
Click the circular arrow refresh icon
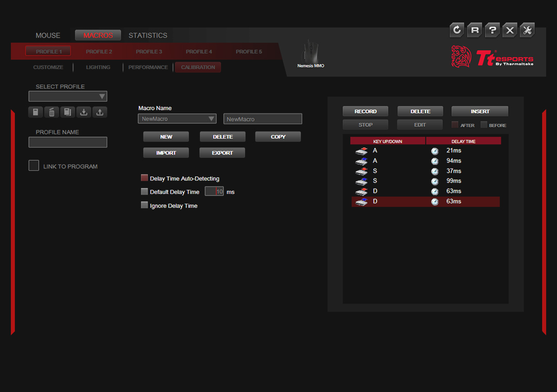pyautogui.click(x=456, y=30)
